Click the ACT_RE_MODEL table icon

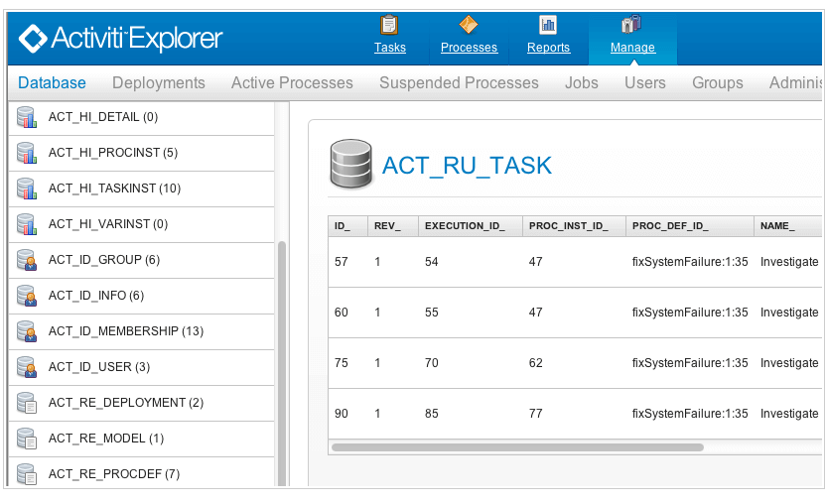click(27, 439)
